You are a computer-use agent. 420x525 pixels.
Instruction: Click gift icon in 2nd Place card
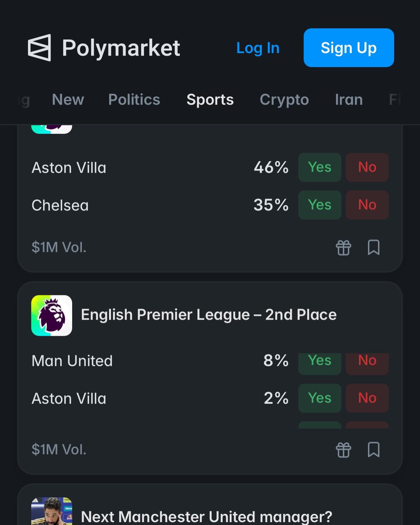tap(343, 450)
